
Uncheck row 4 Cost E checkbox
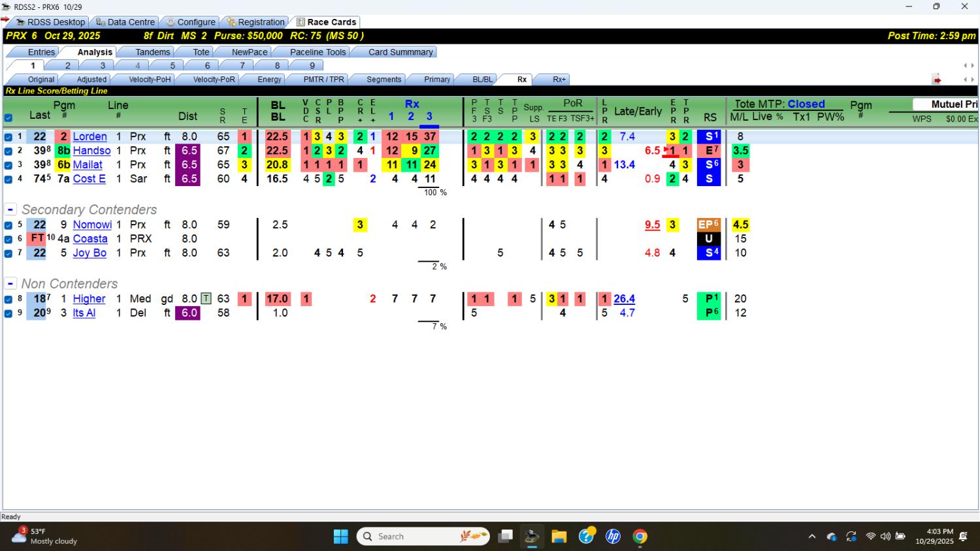[x=8, y=179]
